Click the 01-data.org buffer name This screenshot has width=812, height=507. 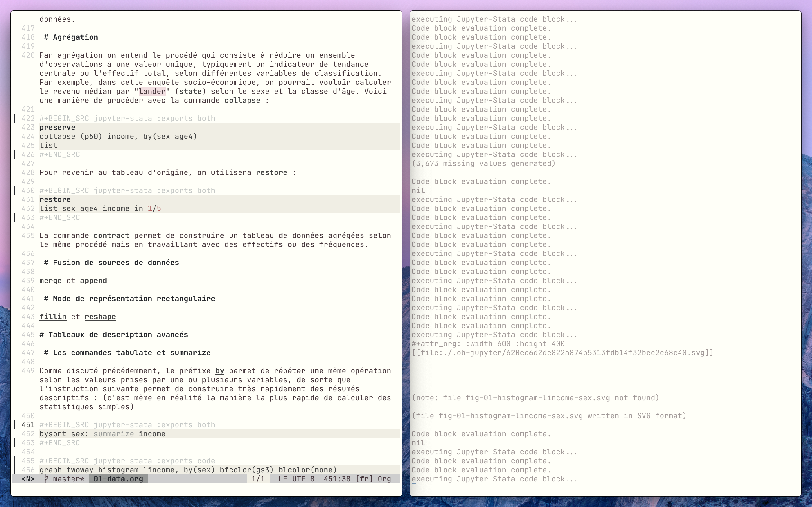[x=118, y=479]
